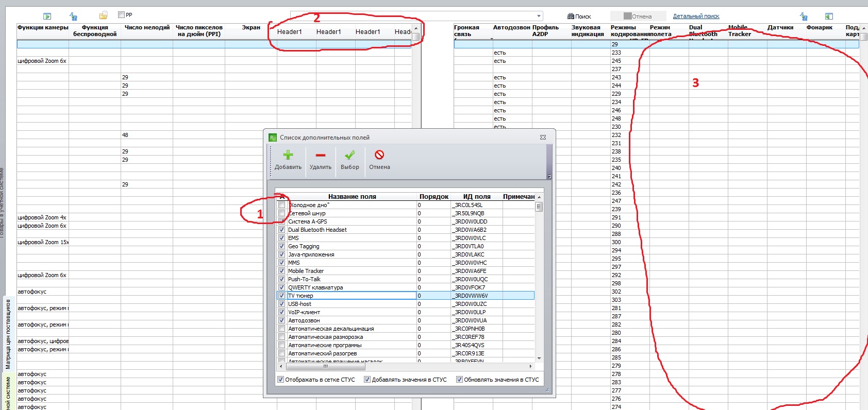The height and width of the screenshot is (410, 868).
Task: Check the Автоматическая разморозка checkbox
Action: 282,337
